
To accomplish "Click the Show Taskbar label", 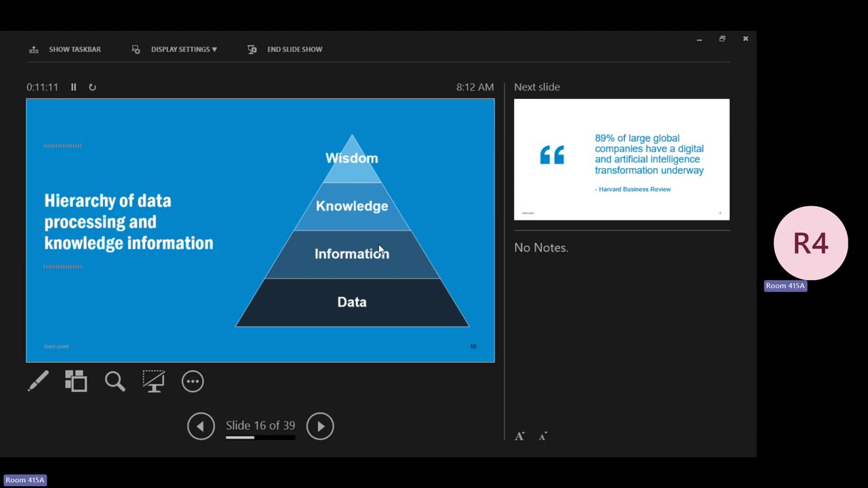I will coord(75,49).
